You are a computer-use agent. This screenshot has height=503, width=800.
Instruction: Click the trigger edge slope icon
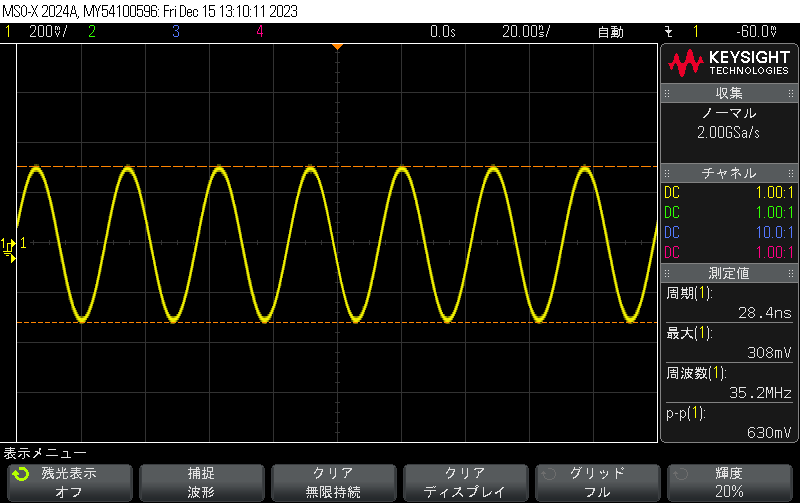668,31
